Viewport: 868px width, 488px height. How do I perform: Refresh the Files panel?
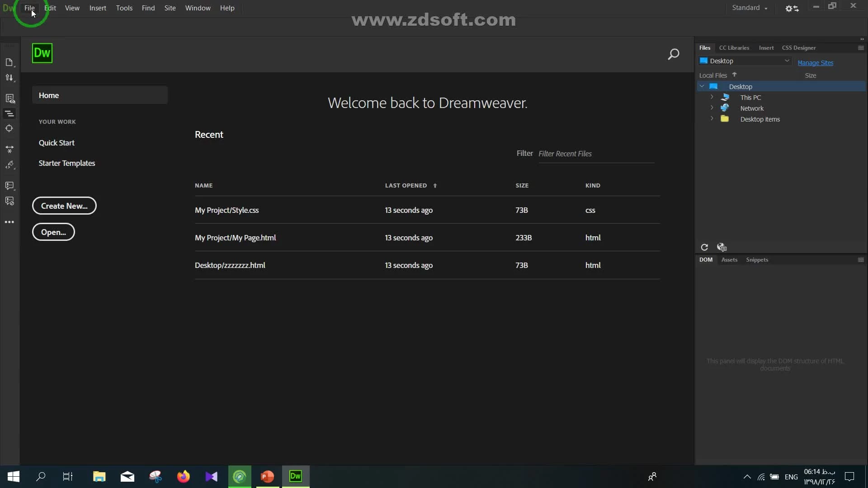click(704, 247)
